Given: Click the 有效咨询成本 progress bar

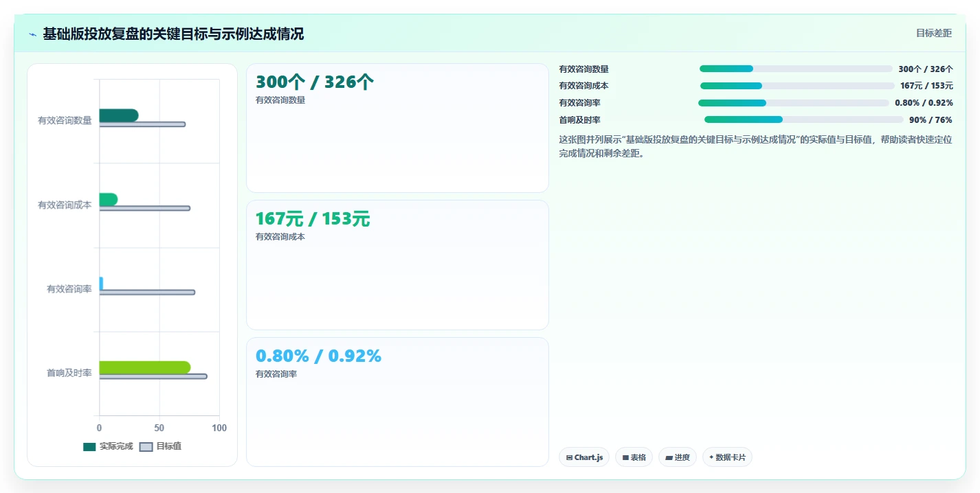Looking at the screenshot, I should pos(797,86).
